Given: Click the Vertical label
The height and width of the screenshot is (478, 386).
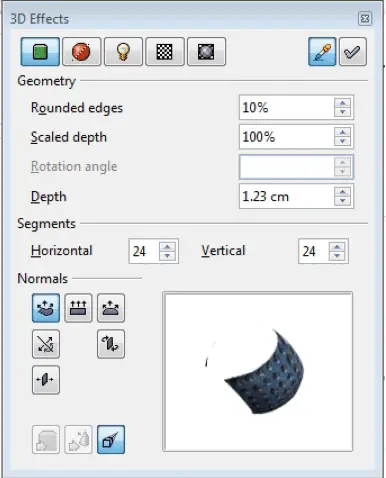Looking at the screenshot, I should [x=223, y=251].
